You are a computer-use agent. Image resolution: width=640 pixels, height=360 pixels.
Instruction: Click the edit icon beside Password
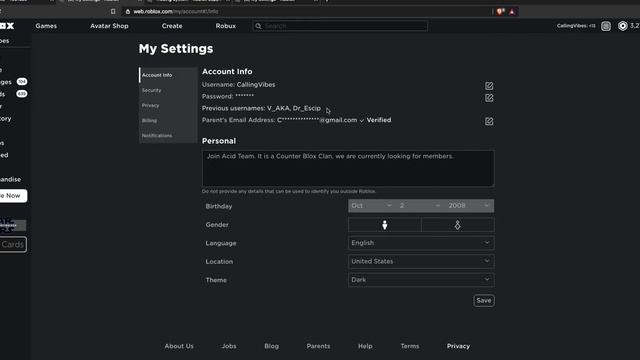(489, 98)
